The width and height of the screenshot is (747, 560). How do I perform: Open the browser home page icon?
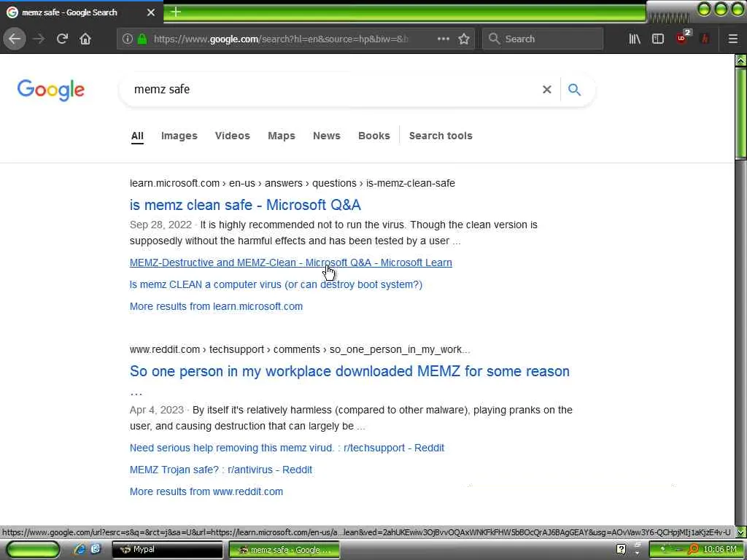[x=85, y=39]
